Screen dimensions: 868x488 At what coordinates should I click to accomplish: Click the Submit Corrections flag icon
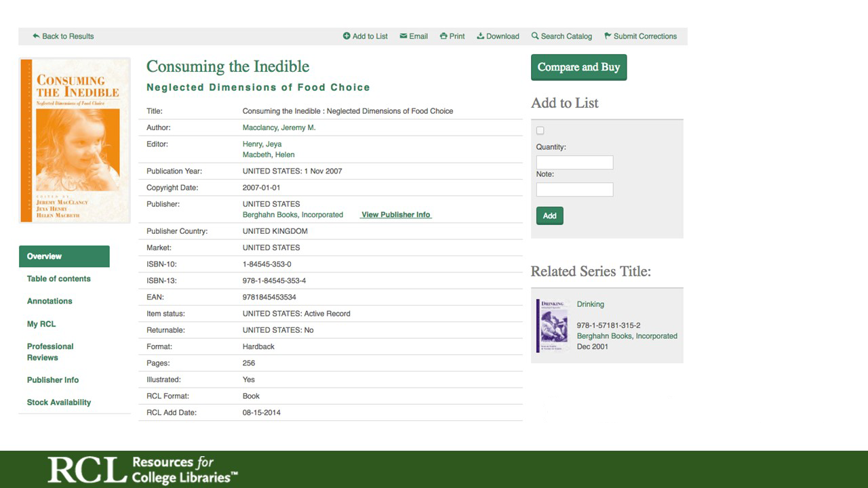click(608, 36)
